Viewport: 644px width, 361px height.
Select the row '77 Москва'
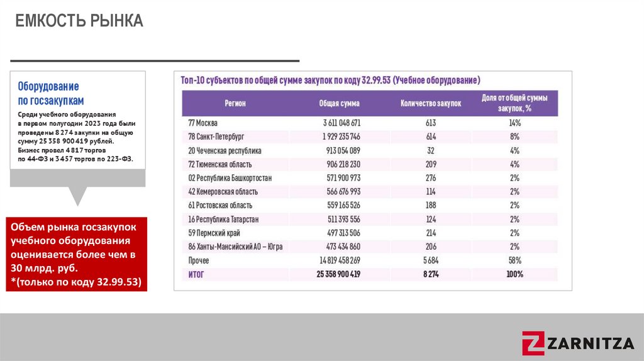pyautogui.click(x=370, y=123)
